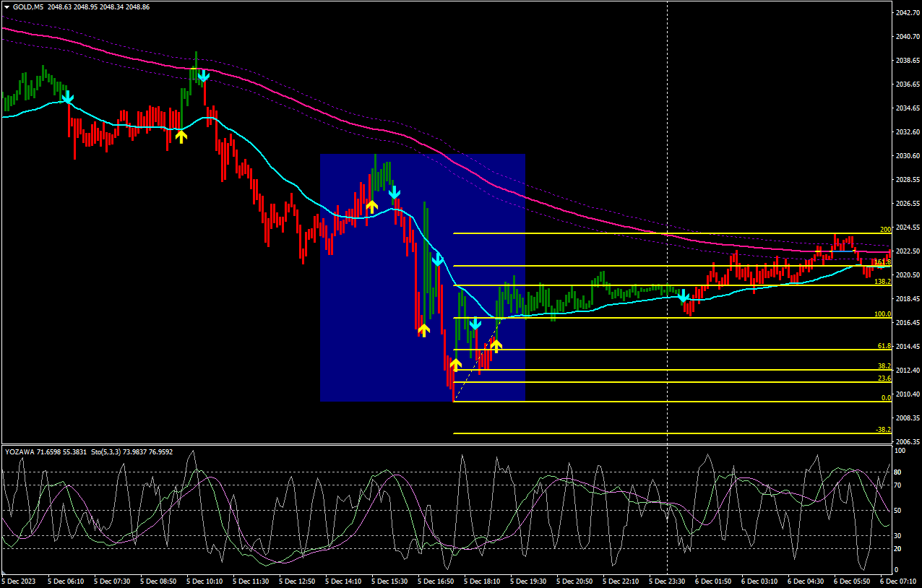Click the 6 Dec 03:10 time label
This screenshot has width=922, height=588.
(759, 581)
